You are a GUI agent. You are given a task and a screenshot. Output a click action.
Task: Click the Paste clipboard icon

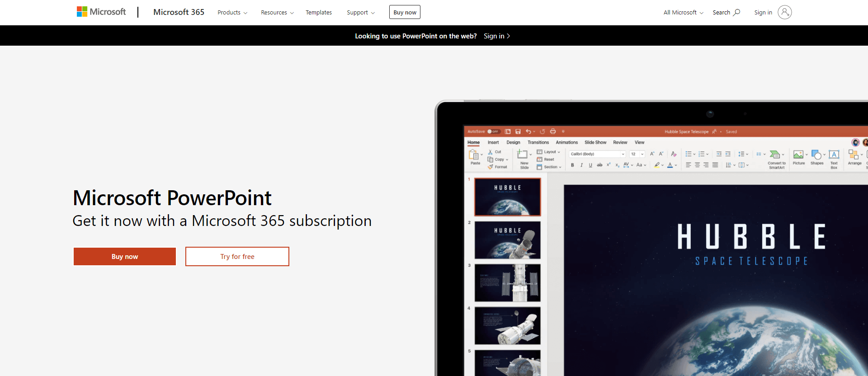[x=474, y=155]
